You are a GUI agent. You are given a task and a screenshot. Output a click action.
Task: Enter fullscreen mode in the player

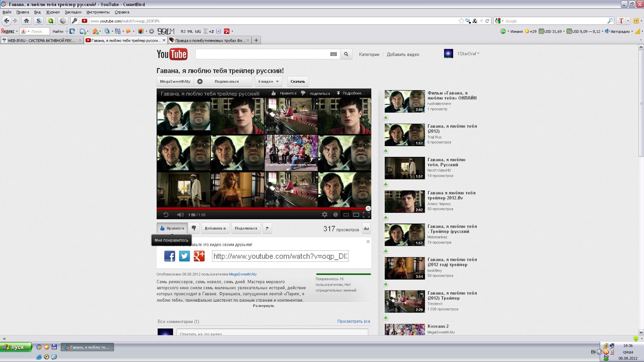[366, 215]
